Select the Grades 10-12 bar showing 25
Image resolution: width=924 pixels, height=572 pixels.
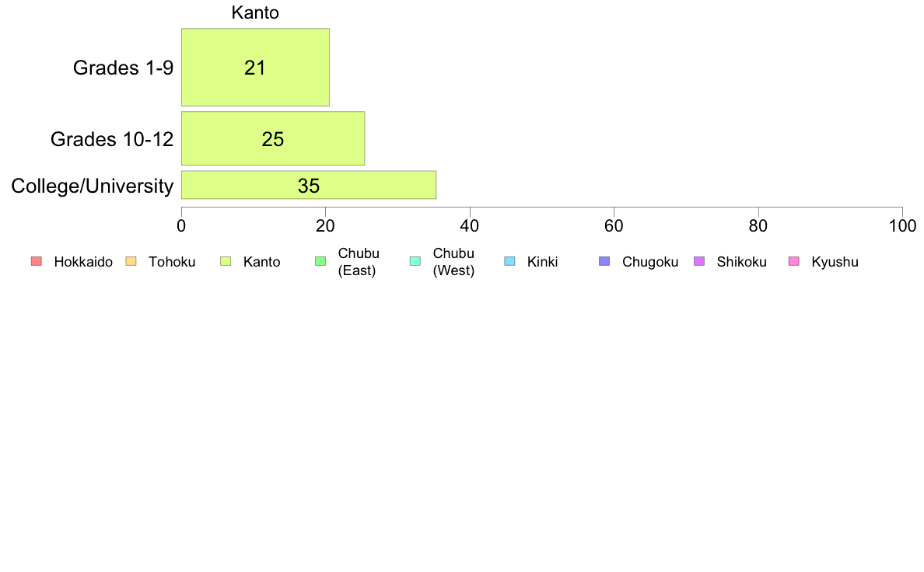[273, 138]
